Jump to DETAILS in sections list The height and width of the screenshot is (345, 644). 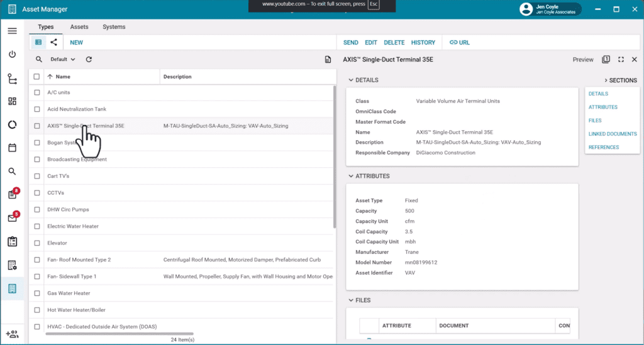click(x=598, y=94)
